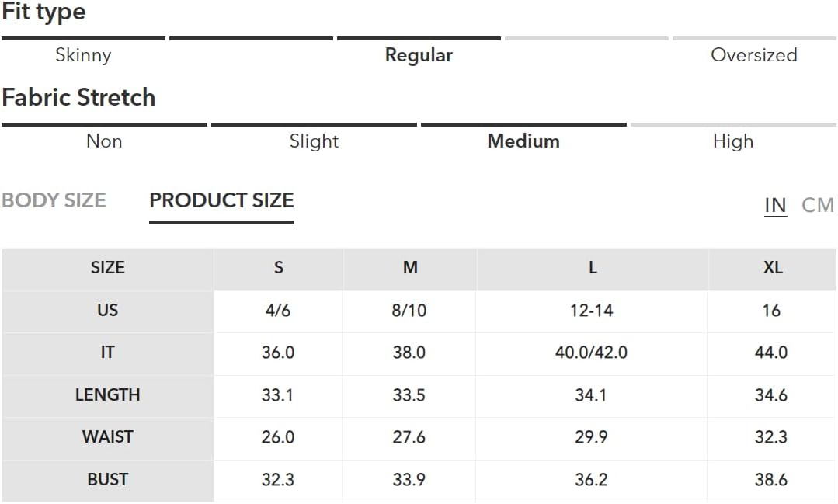This screenshot has width=838, height=504.
Task: Click the Slight stretch label
Action: point(315,141)
